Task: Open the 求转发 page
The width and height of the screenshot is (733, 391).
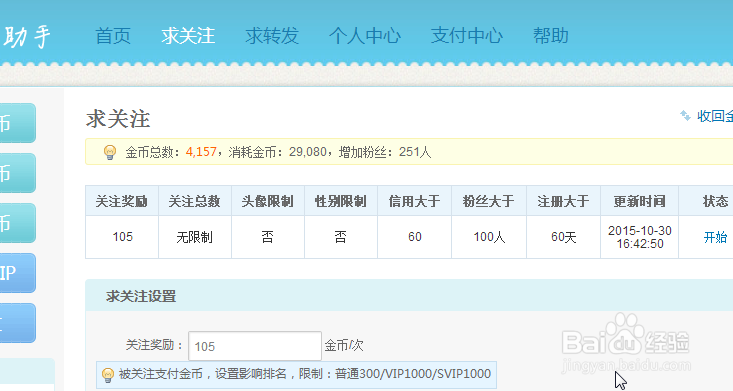Action: click(272, 36)
